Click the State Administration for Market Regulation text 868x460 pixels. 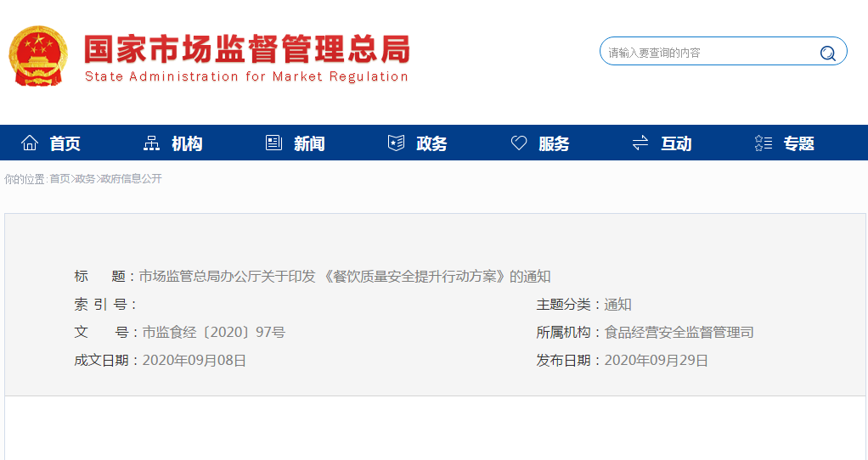246,76
